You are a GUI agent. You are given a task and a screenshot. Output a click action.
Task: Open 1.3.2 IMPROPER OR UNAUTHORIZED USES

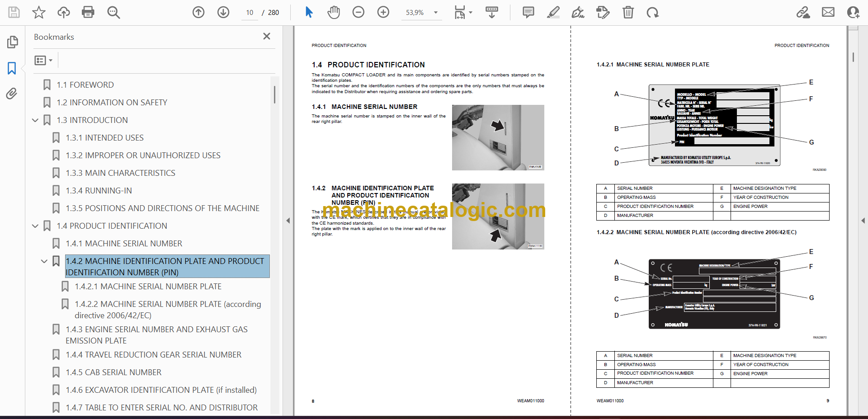point(143,155)
